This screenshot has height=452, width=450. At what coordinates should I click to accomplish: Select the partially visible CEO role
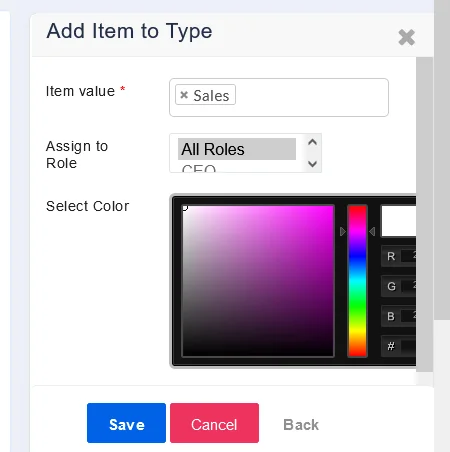[x=199, y=168]
